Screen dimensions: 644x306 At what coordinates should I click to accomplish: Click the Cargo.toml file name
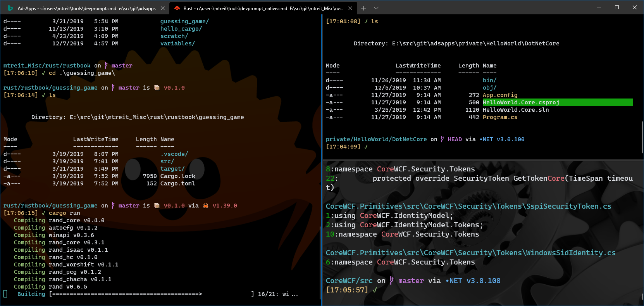178,183
